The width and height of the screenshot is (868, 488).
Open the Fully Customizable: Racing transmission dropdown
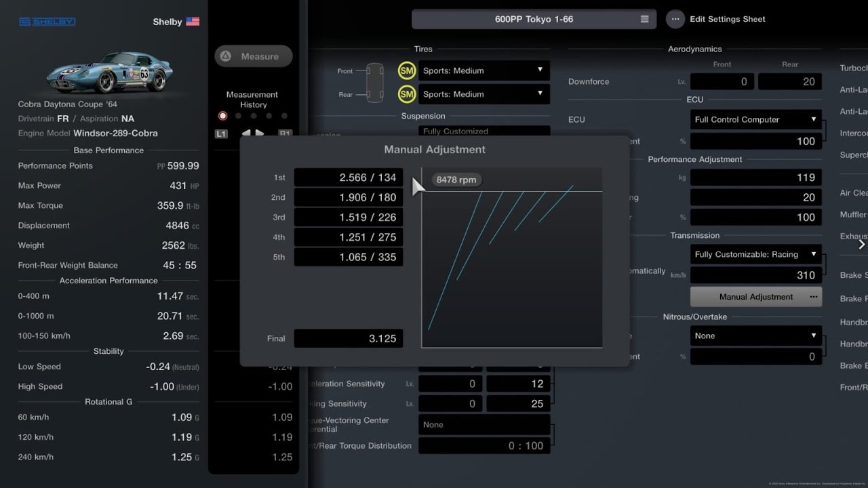pos(756,254)
